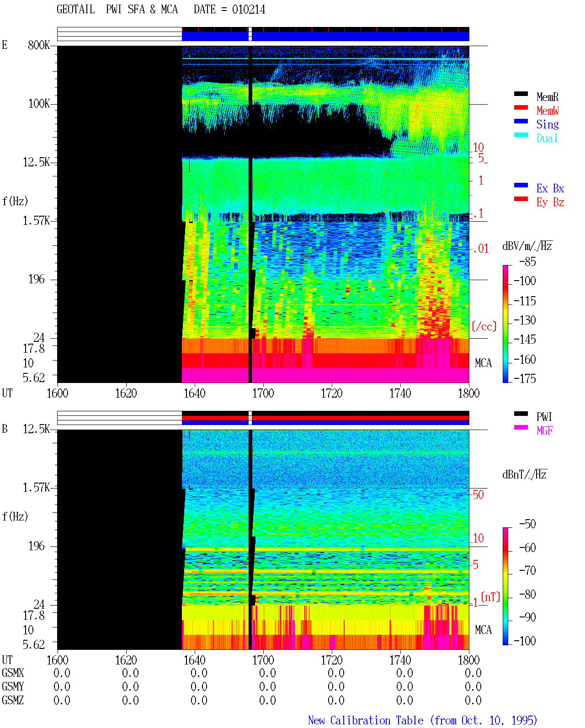
Task: Click the '-145' color scale value
Action: [x=525, y=340]
